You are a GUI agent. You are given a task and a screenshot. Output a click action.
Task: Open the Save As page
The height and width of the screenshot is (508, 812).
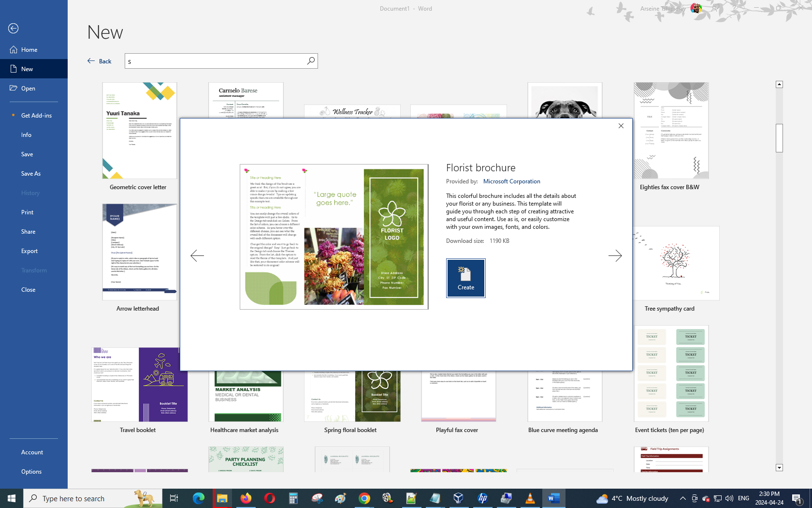coord(31,174)
